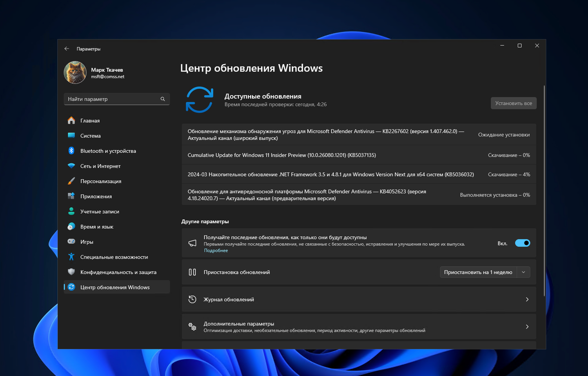Image resolution: width=588 pixels, height=376 pixels.
Task: Click the Defender KB2267602 update entry
Action: pyautogui.click(x=359, y=135)
